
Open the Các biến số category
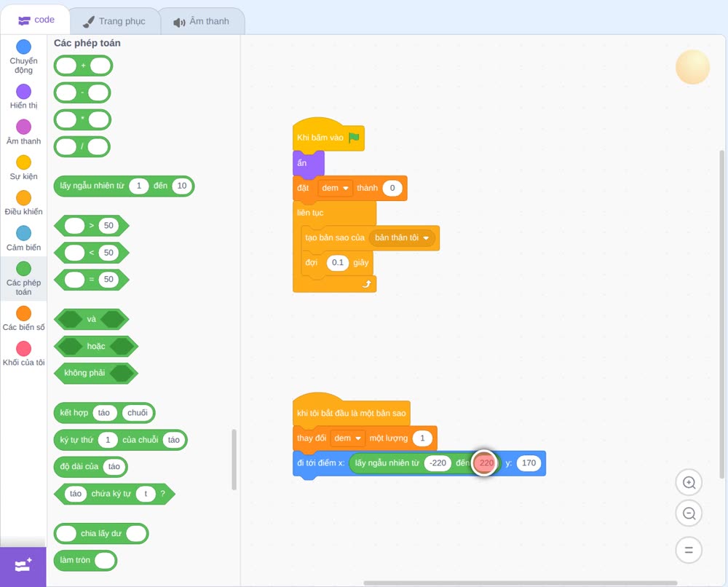point(23,318)
